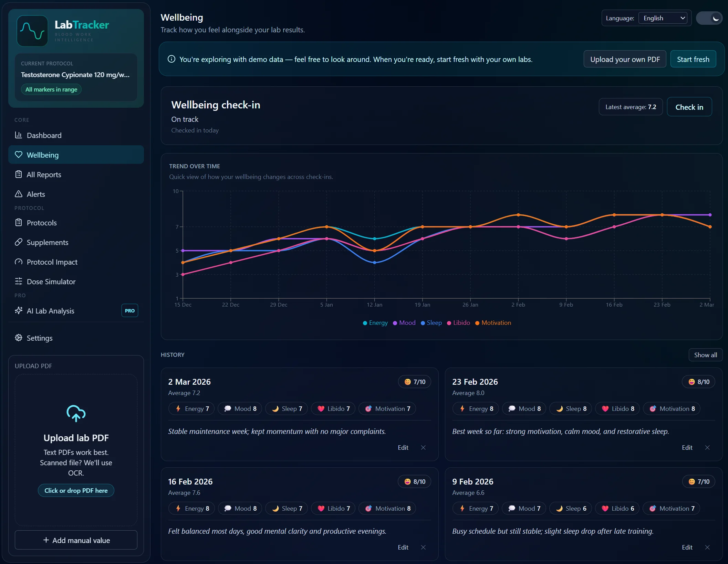Viewport: 728px width, 564px height.
Task: Click the AI Lab Analysis sparkle icon
Action: tap(19, 311)
